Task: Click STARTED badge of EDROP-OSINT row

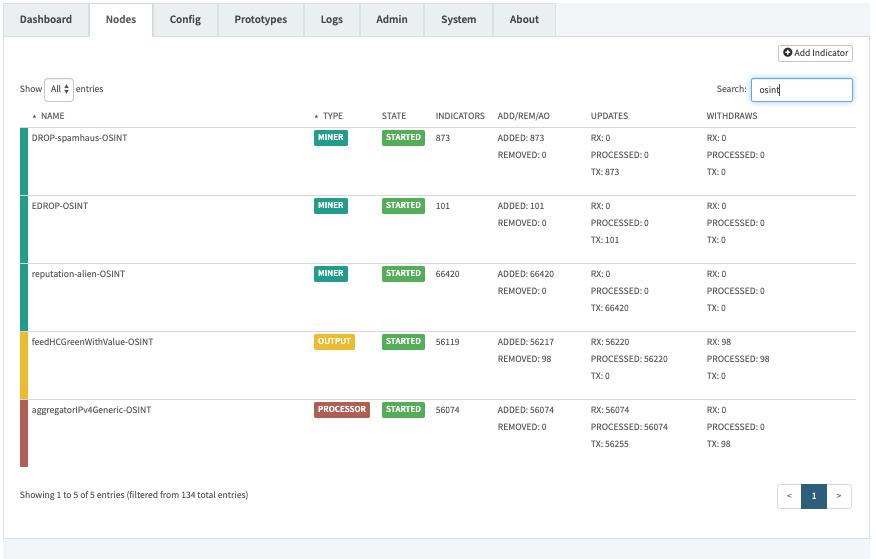Action: point(403,206)
